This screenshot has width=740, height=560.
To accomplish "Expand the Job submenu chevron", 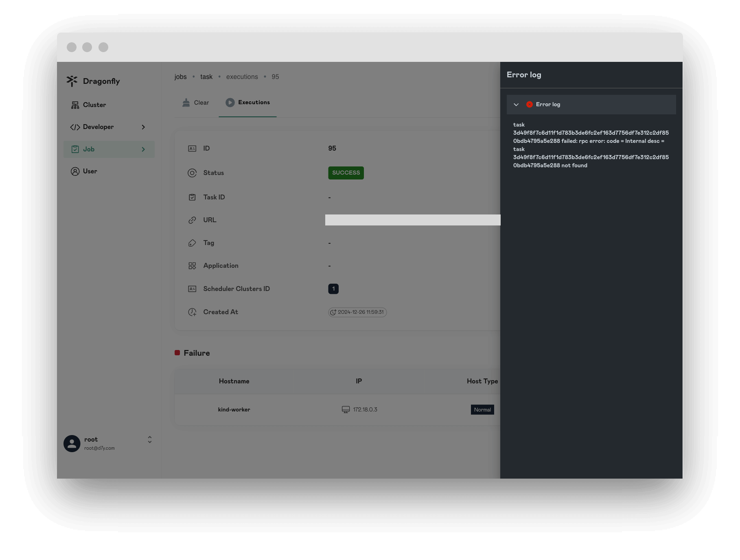I will pyautogui.click(x=143, y=149).
